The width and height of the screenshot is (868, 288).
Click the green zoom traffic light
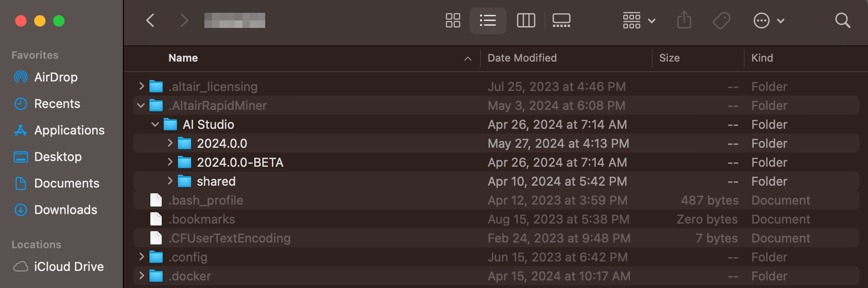click(x=58, y=21)
